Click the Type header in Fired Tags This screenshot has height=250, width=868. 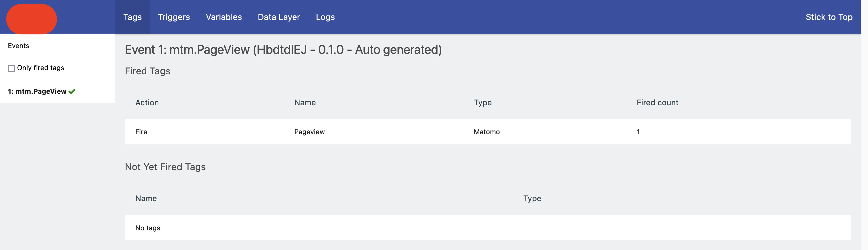point(483,103)
